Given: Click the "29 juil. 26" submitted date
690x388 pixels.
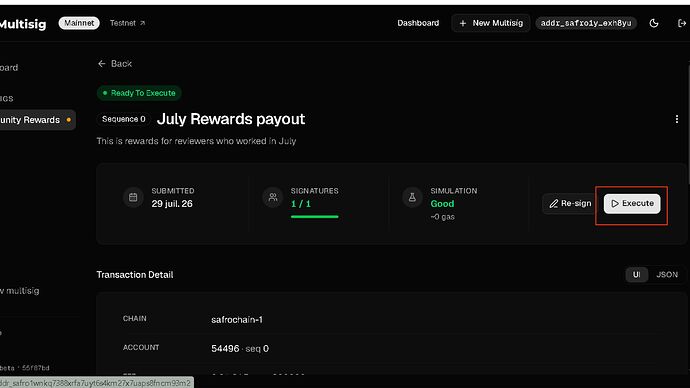Looking at the screenshot, I should [172, 204].
